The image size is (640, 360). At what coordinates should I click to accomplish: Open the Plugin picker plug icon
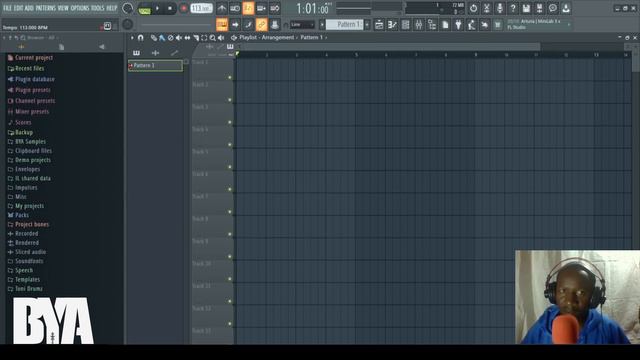point(458,25)
